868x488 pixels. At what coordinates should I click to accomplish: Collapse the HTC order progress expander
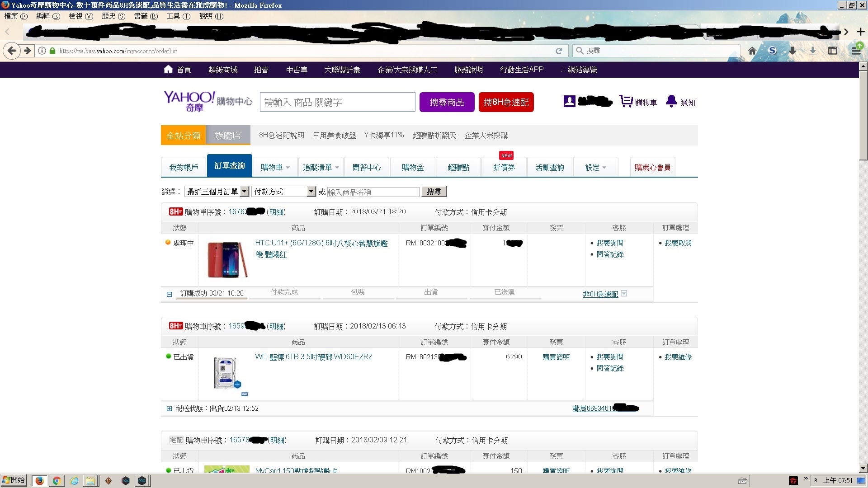pyautogui.click(x=169, y=294)
